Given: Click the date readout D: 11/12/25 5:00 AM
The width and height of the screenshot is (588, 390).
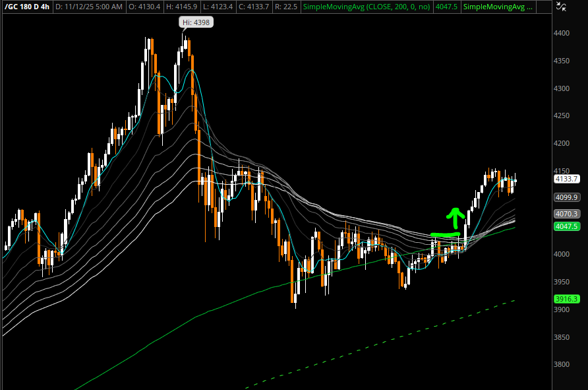Looking at the screenshot, I should click(x=89, y=7).
